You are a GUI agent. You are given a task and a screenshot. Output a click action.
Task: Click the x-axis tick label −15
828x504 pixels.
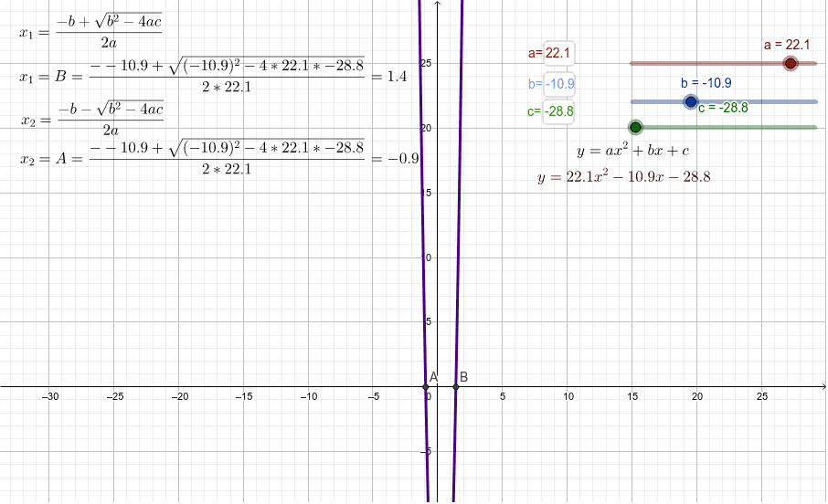[244, 396]
